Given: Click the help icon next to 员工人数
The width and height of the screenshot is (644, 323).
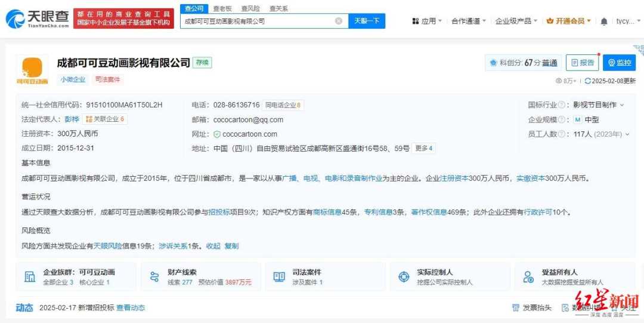Looking at the screenshot, I should 561,134.
